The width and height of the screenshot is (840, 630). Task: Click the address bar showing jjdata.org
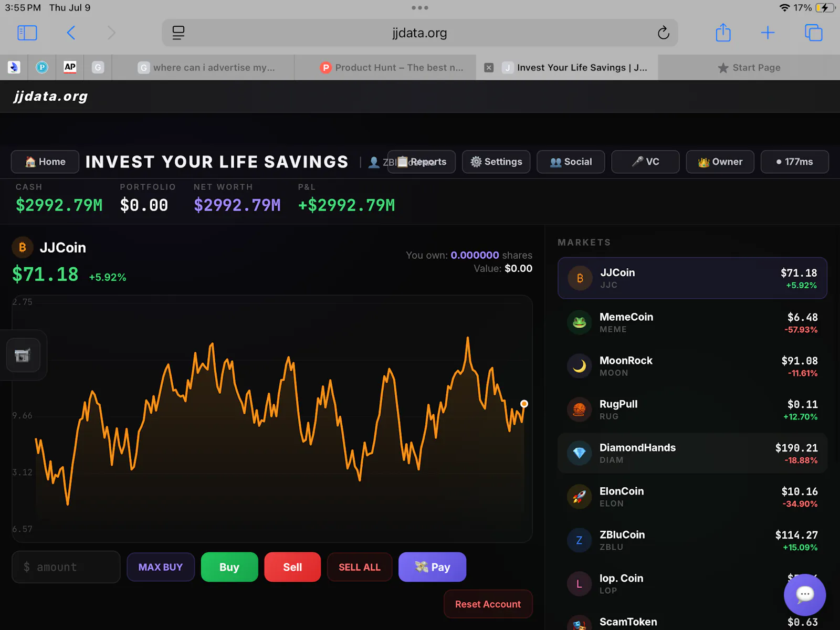[420, 33]
